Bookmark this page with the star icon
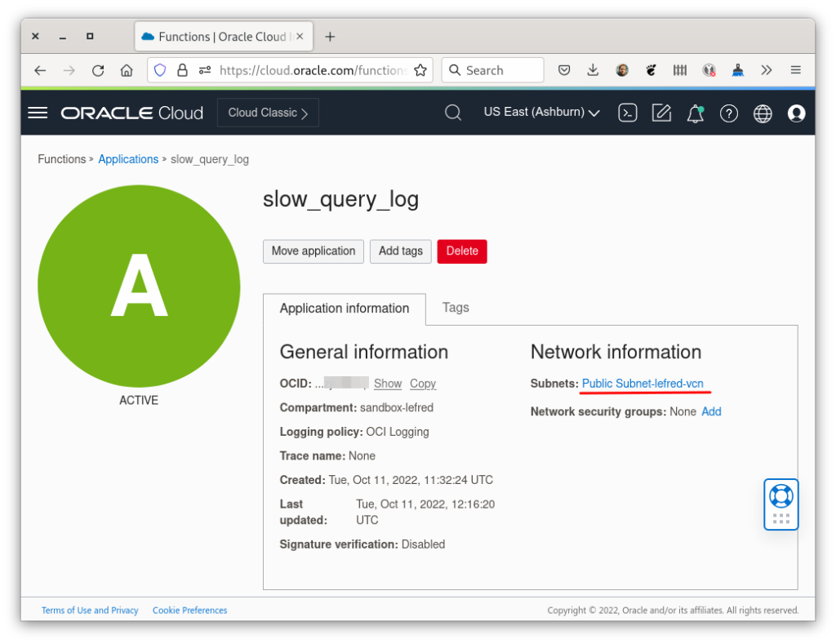This screenshot has width=836, height=644. (421, 70)
